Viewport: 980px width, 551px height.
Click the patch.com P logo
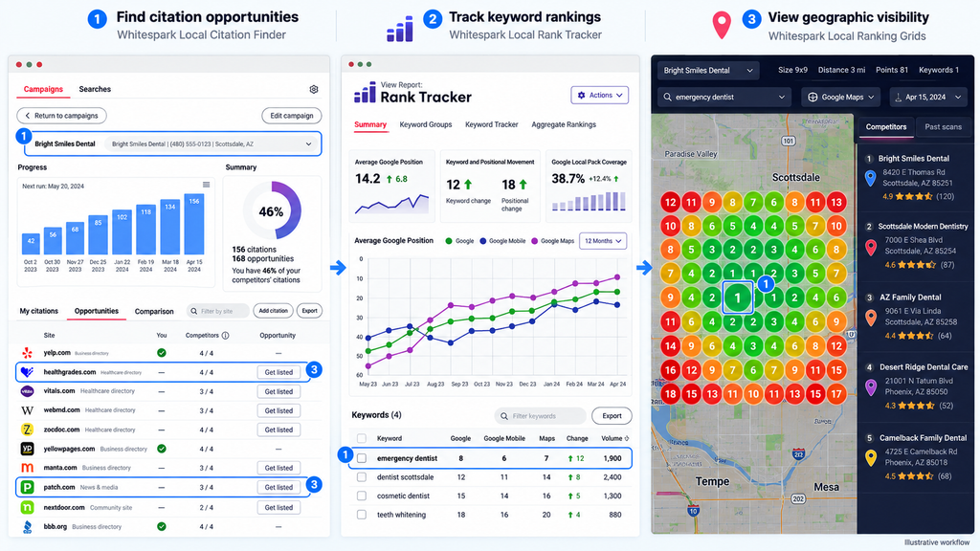tap(27, 487)
